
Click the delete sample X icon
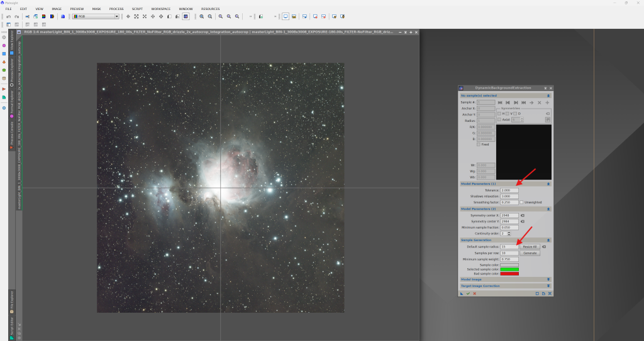[539, 102]
